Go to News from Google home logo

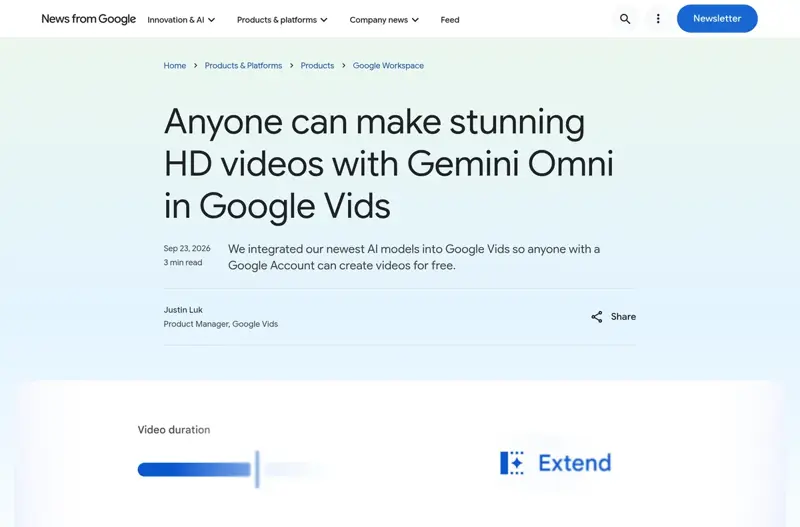pyautogui.click(x=88, y=19)
